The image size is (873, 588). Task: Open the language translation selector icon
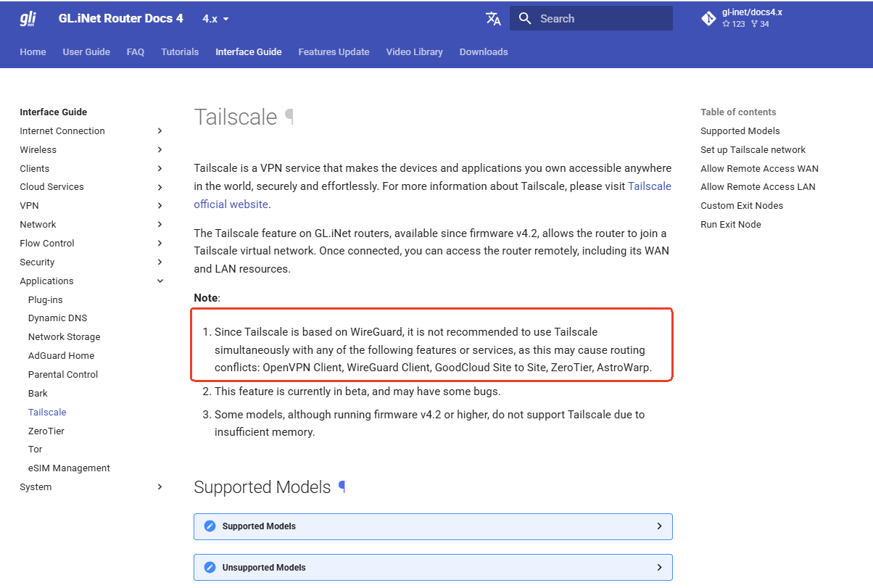tap(493, 19)
